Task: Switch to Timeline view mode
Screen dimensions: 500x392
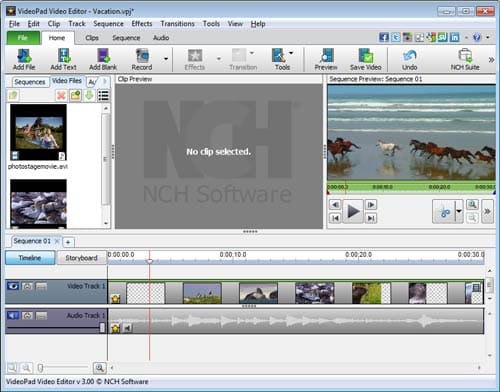Action: point(30,258)
